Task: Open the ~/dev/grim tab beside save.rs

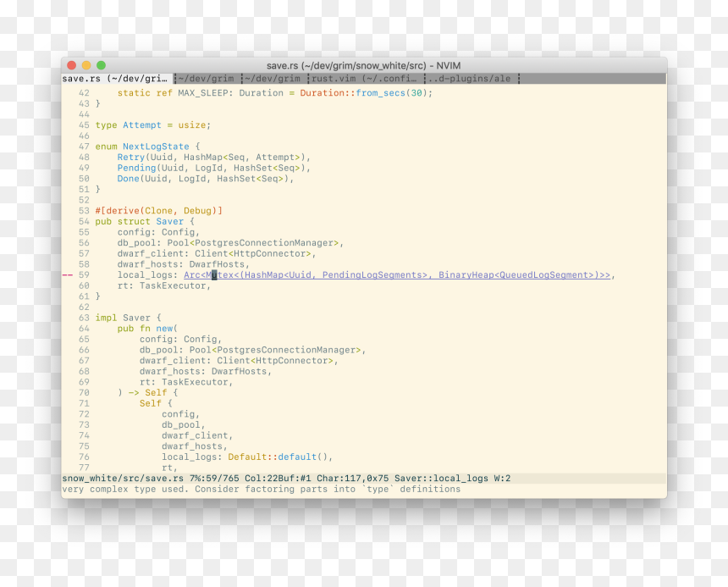Action: point(207,79)
